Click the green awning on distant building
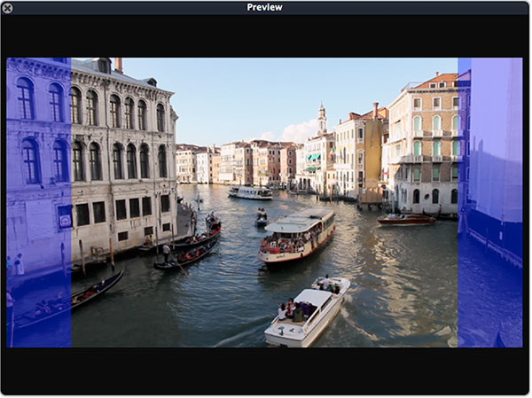This screenshot has width=532, height=398. tap(314, 158)
